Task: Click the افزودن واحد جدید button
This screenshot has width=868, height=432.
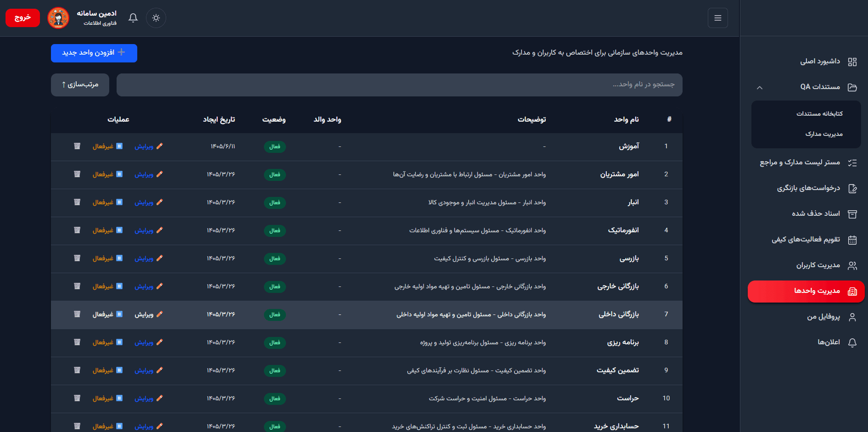Action: 94,53
